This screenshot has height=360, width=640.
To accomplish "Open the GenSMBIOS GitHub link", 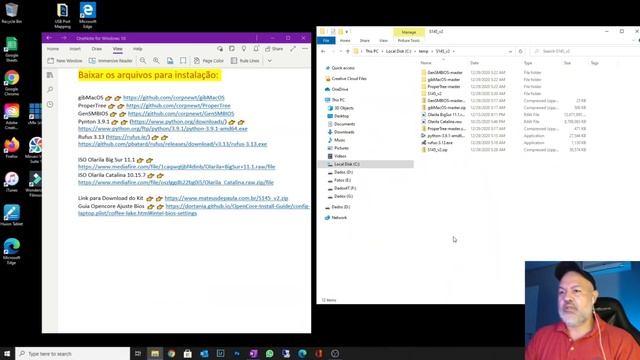I will click(181, 114).
